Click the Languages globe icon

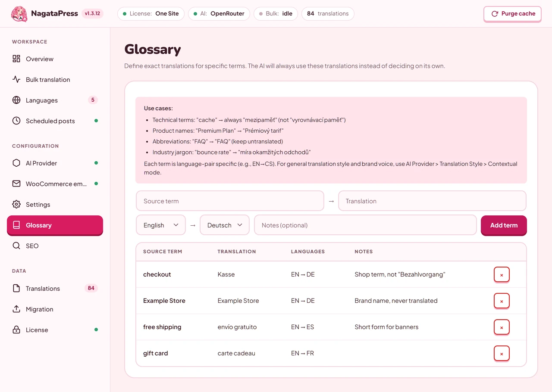click(16, 100)
